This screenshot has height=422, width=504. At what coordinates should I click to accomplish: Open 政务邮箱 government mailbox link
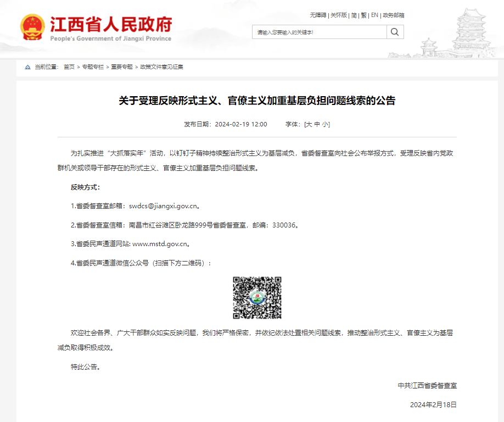pos(393,15)
